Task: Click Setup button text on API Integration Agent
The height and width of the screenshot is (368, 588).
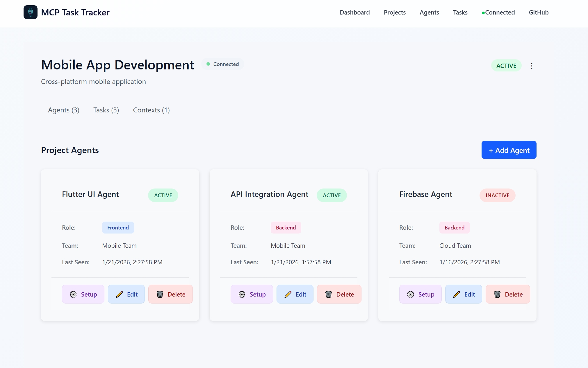Action: click(x=258, y=294)
